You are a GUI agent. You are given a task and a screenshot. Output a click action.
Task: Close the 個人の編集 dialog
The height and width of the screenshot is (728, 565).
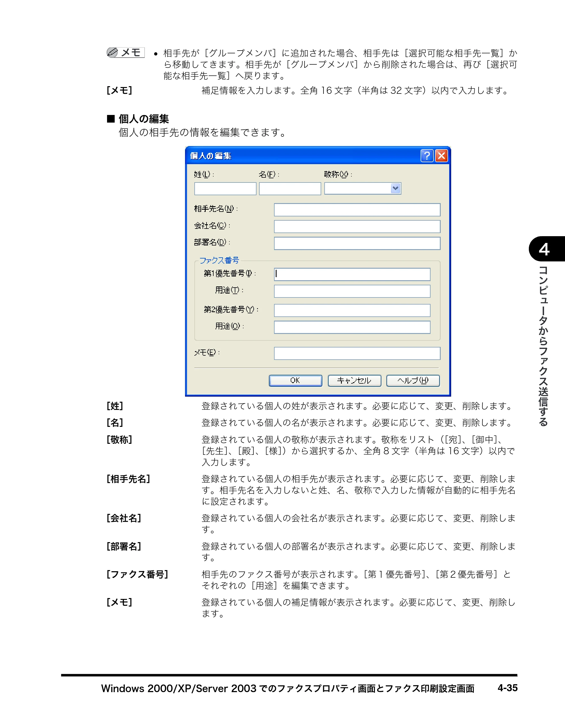(x=442, y=156)
